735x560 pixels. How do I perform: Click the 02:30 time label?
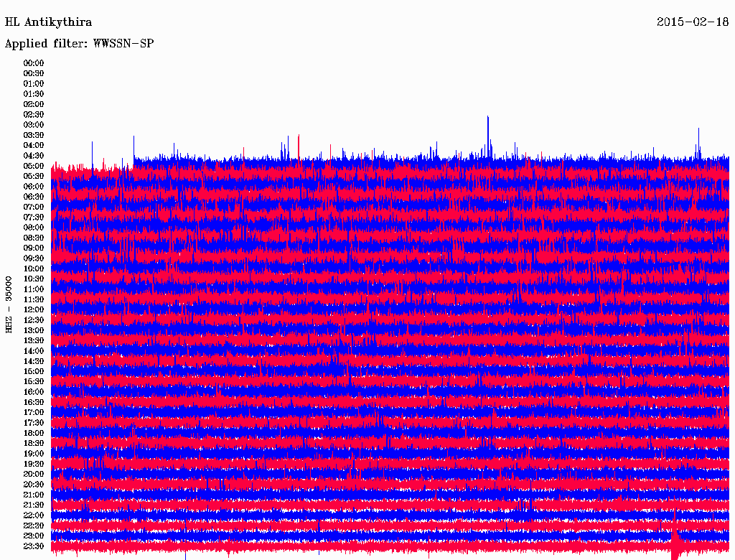coord(34,114)
